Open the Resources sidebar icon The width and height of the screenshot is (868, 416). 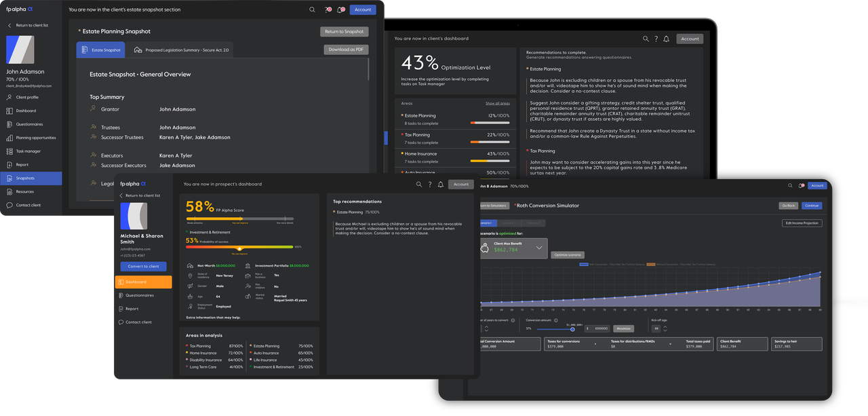point(9,191)
